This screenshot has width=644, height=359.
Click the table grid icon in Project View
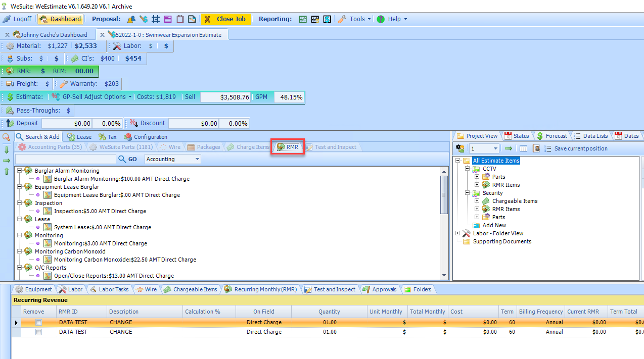pos(523,148)
